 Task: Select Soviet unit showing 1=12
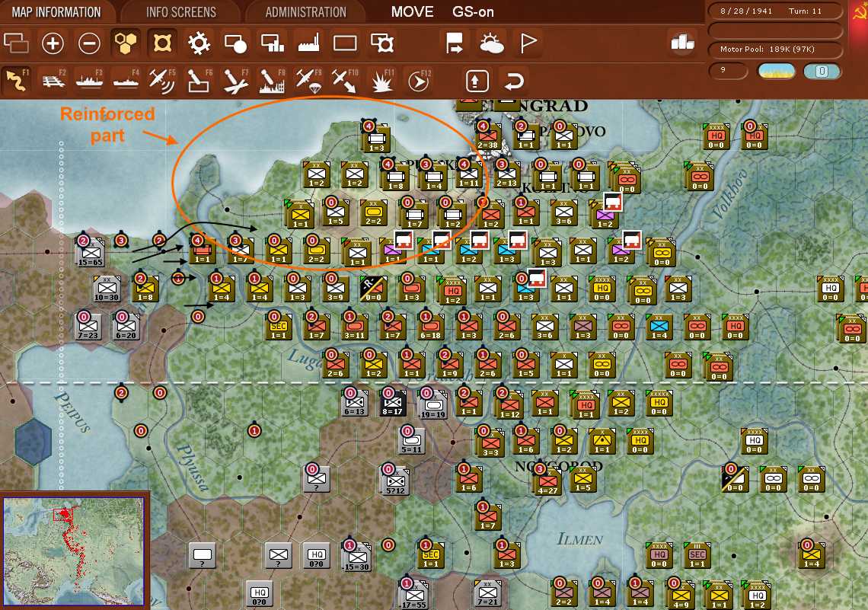click(510, 404)
